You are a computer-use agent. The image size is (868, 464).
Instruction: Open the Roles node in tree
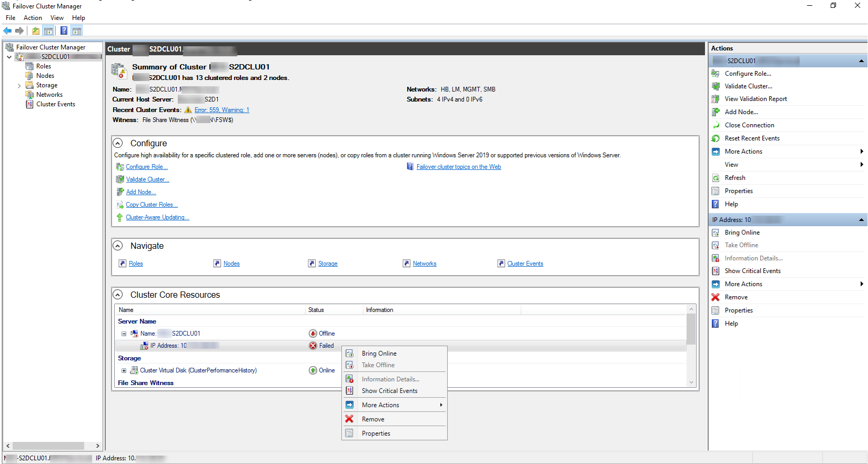coord(44,66)
